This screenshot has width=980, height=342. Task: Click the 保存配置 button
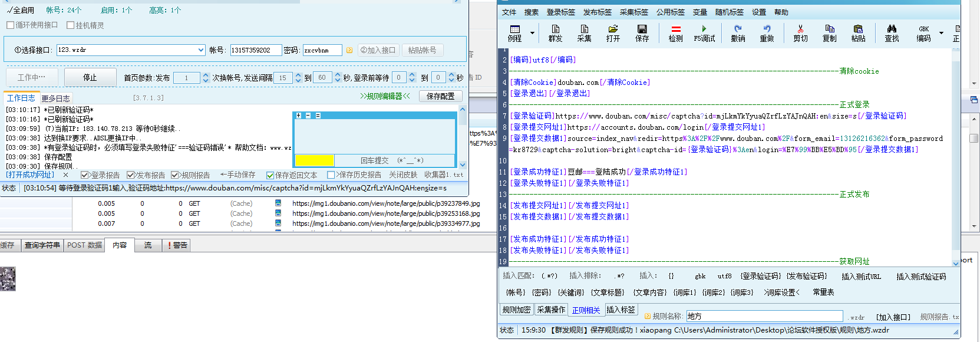441,96
